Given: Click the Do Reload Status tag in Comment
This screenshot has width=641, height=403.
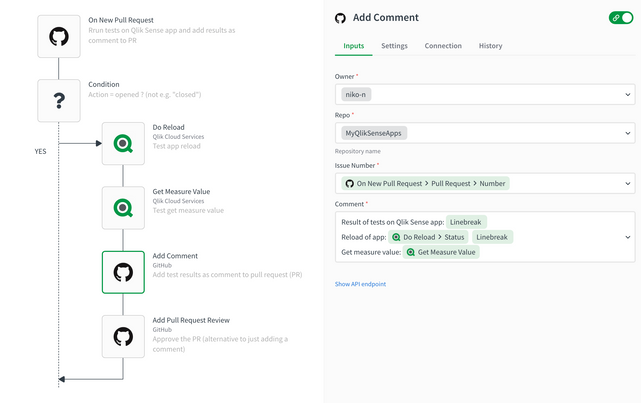Looking at the screenshot, I should [428, 237].
